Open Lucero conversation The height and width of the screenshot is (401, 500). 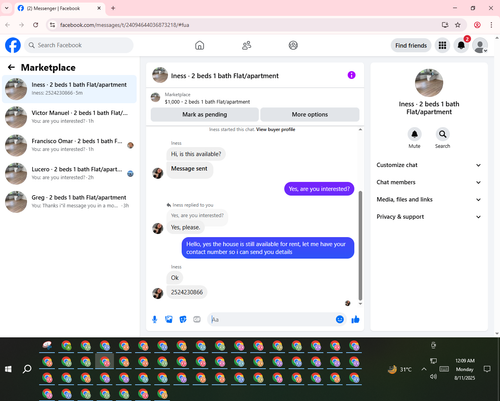69,173
